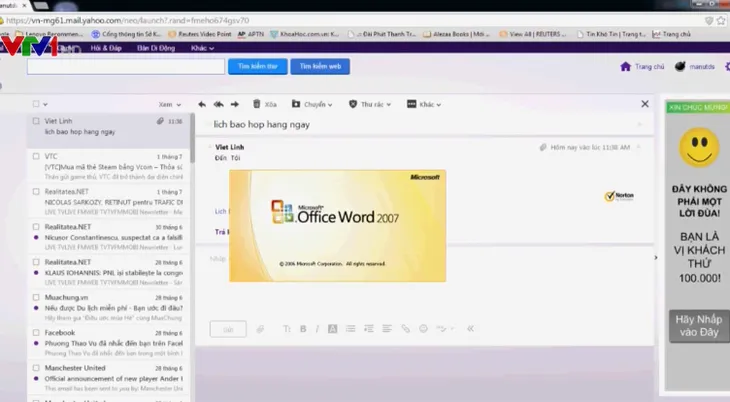Image resolution: width=730 pixels, height=402 pixels.
Task: Toggle the select-all messages checkbox
Action: [x=36, y=104]
